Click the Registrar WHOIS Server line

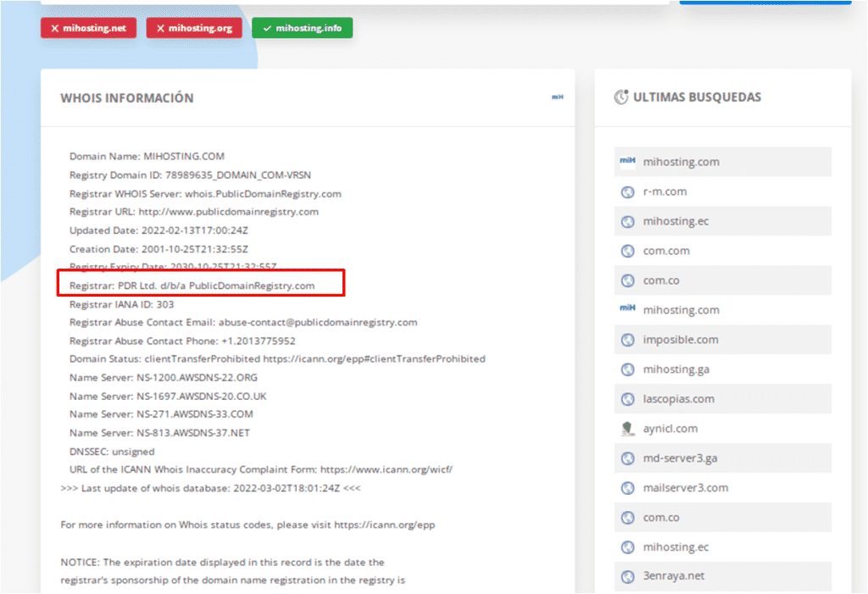coord(205,194)
